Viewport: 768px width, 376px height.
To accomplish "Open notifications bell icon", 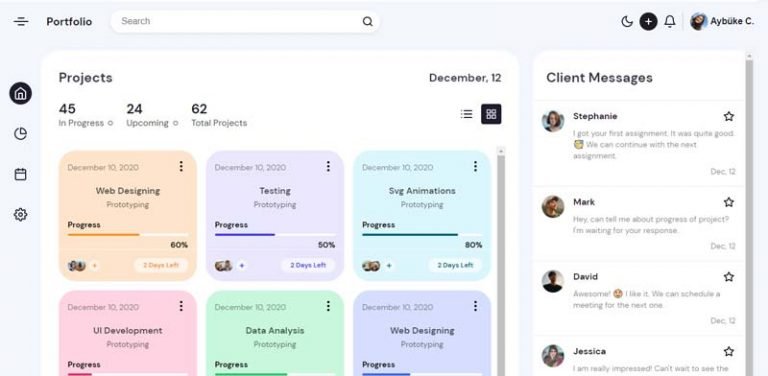I will pos(670,22).
